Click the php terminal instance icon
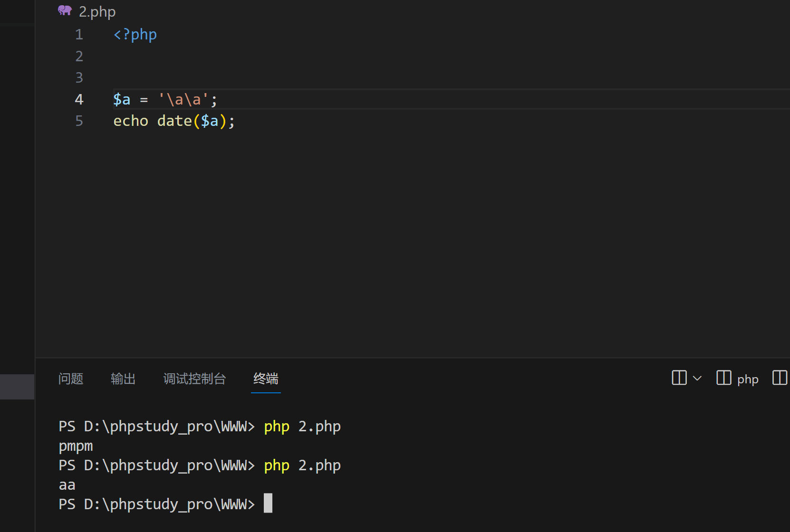790x532 pixels. click(724, 378)
